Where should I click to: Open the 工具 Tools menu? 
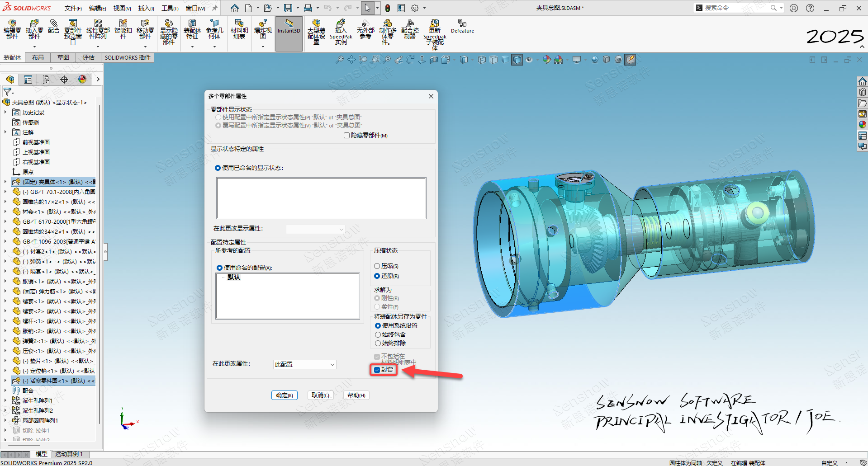tap(170, 8)
